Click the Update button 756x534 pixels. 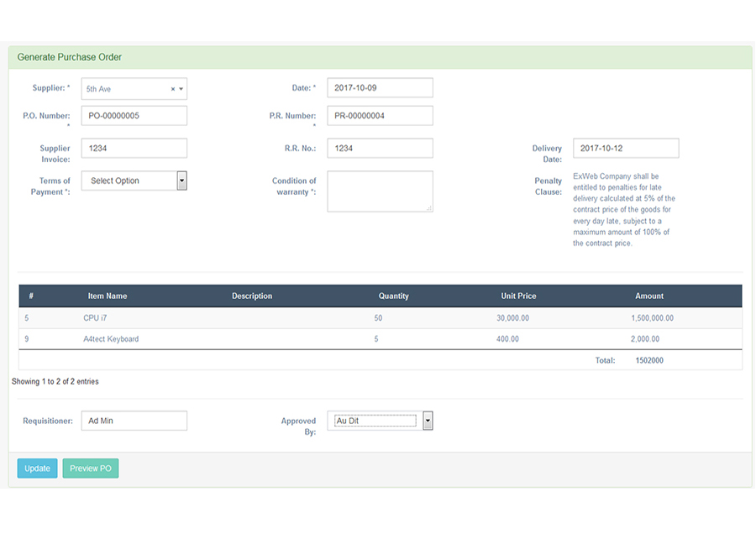pyautogui.click(x=37, y=469)
